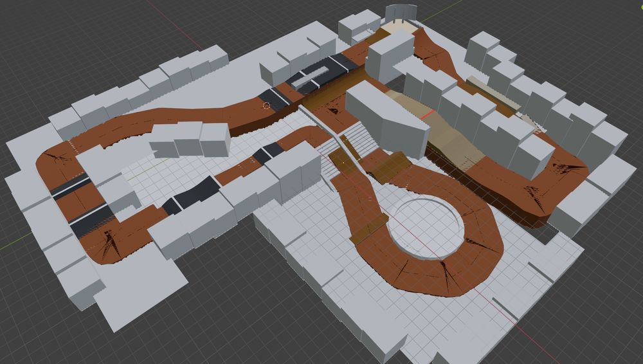Select the semicircular cylinder structure at the top
The height and width of the screenshot is (364, 643).
click(401, 13)
